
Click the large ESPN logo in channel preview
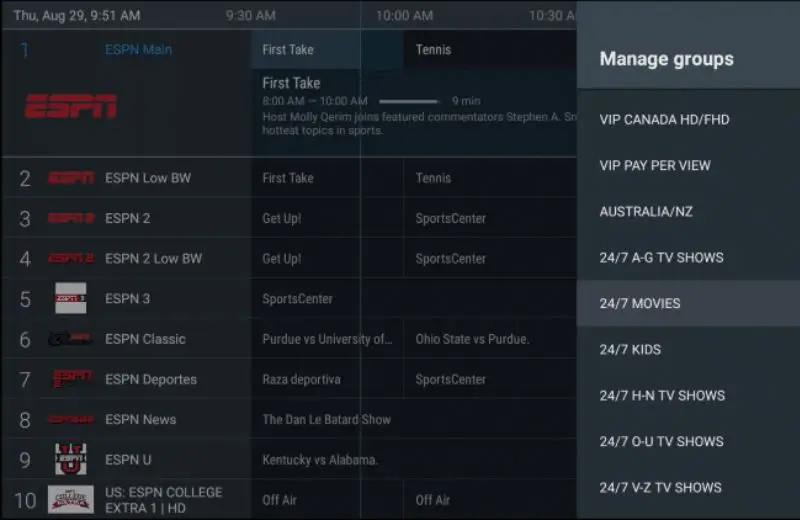71,106
